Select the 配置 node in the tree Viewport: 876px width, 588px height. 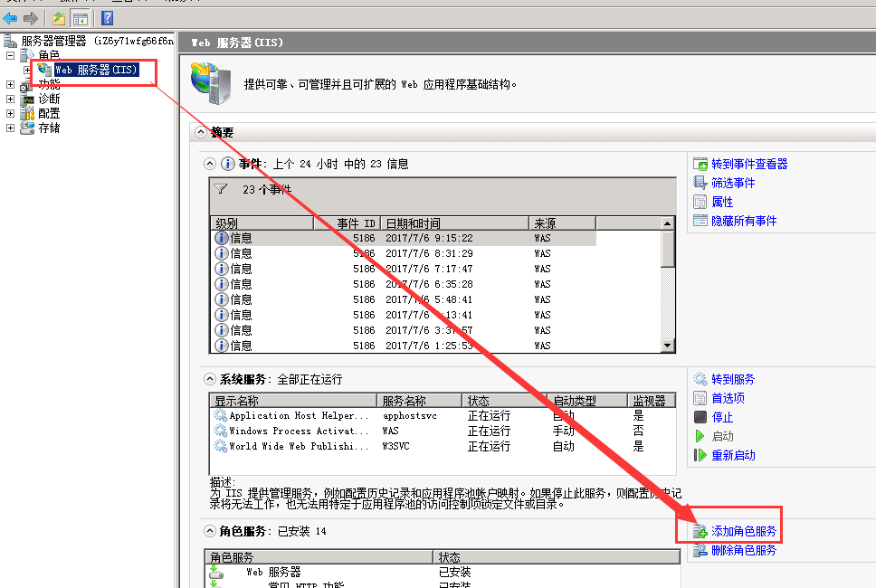(49, 113)
